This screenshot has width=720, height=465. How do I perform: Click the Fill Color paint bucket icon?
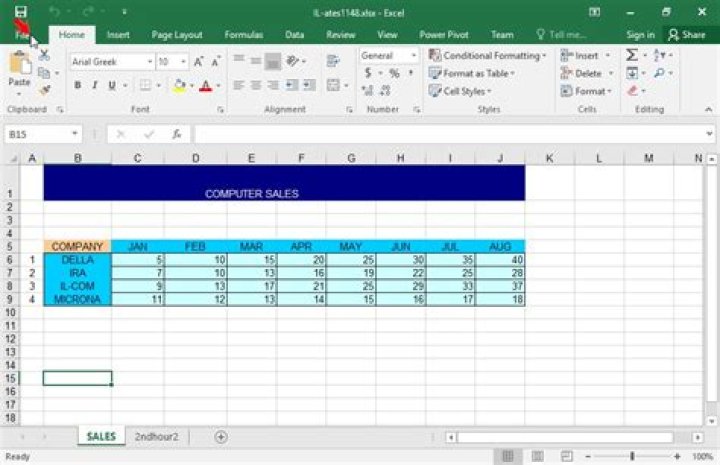(x=180, y=85)
